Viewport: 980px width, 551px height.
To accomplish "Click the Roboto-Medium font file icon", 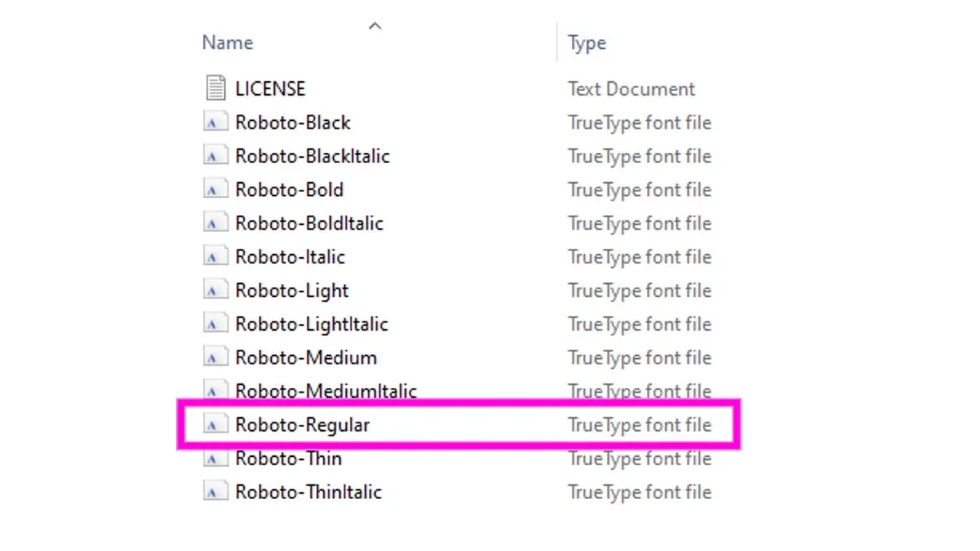I will (x=216, y=358).
